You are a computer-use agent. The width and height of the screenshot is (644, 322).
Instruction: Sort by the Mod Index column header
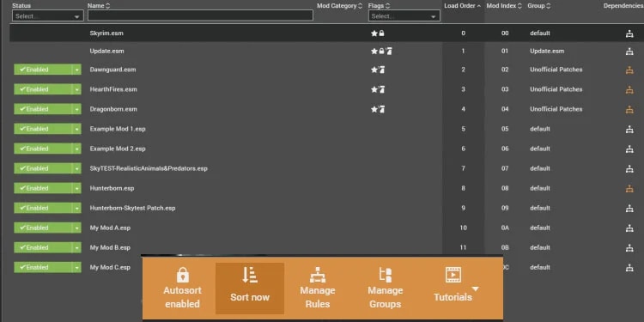pos(504,6)
